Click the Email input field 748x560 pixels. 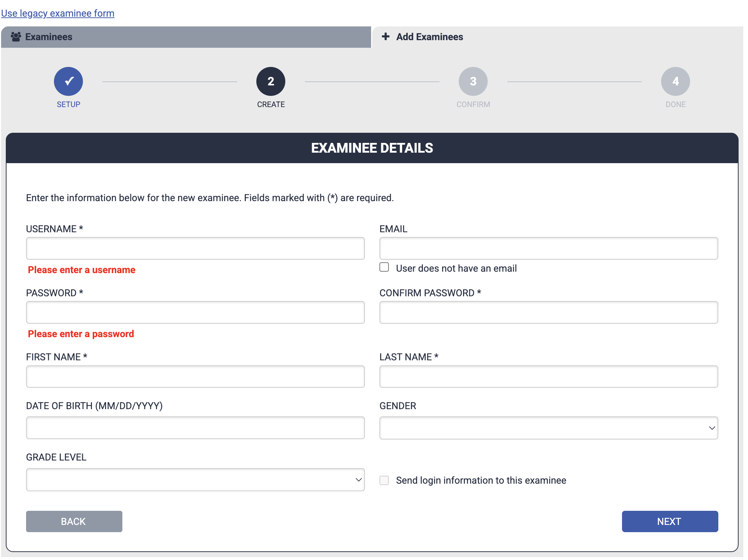549,248
